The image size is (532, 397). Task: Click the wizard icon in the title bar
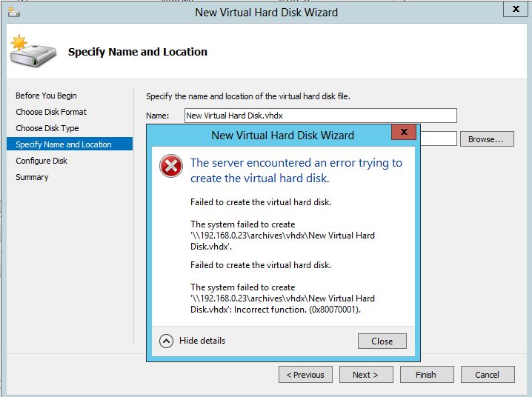(x=14, y=13)
